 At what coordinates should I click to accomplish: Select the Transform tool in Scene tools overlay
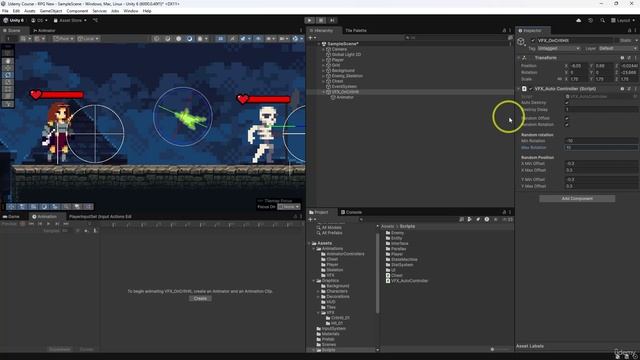click(8, 96)
